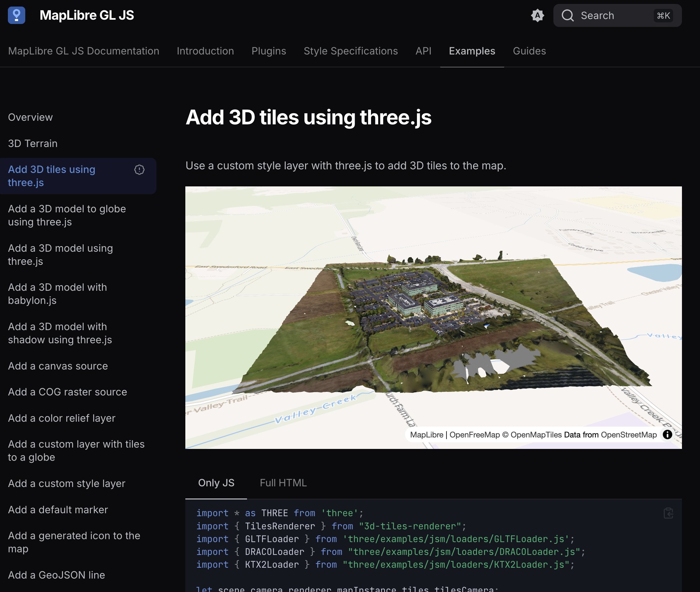The image size is (700, 592).
Task: Select the Only JS code tab
Action: [216, 483]
